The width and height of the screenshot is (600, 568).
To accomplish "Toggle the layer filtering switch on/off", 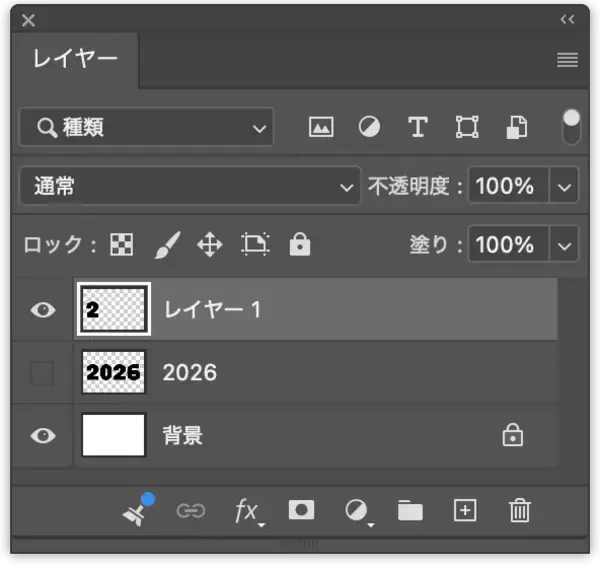I will tap(571, 127).
